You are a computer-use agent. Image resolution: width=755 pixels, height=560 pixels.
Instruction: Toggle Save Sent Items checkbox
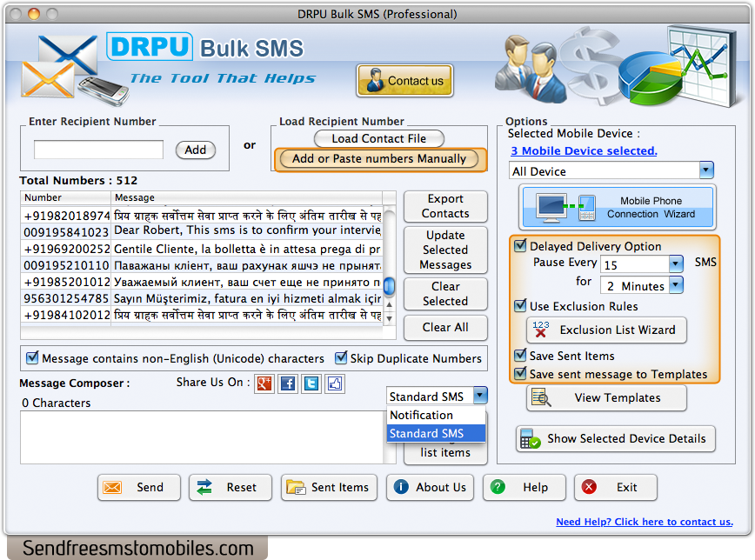520,356
